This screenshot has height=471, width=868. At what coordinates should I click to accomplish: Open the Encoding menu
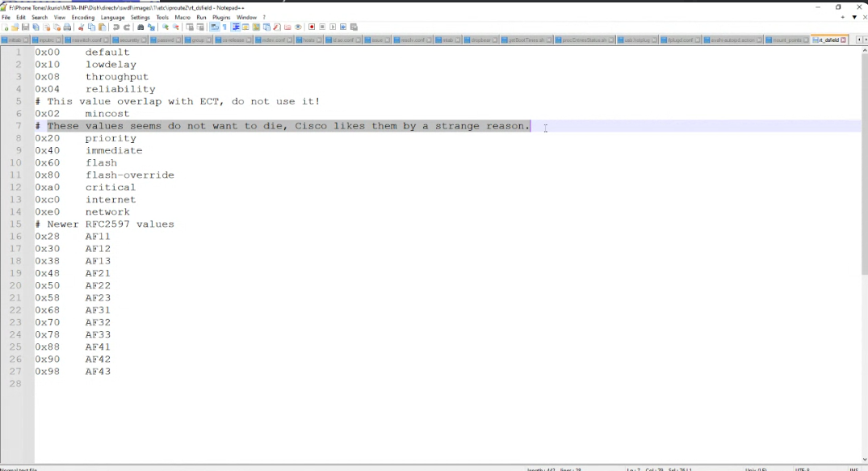coord(83,17)
